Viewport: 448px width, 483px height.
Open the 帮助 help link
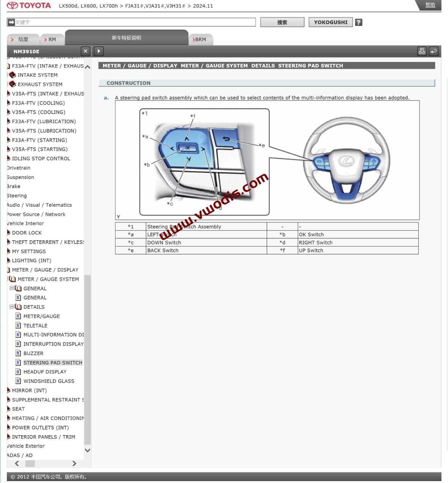pos(430,5)
